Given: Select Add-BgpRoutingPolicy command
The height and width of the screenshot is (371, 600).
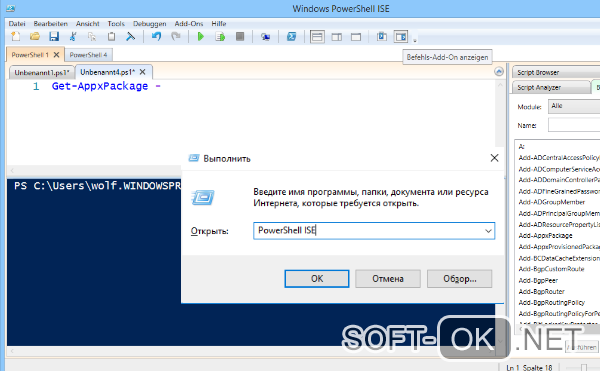Looking at the screenshot, I should [551, 303].
